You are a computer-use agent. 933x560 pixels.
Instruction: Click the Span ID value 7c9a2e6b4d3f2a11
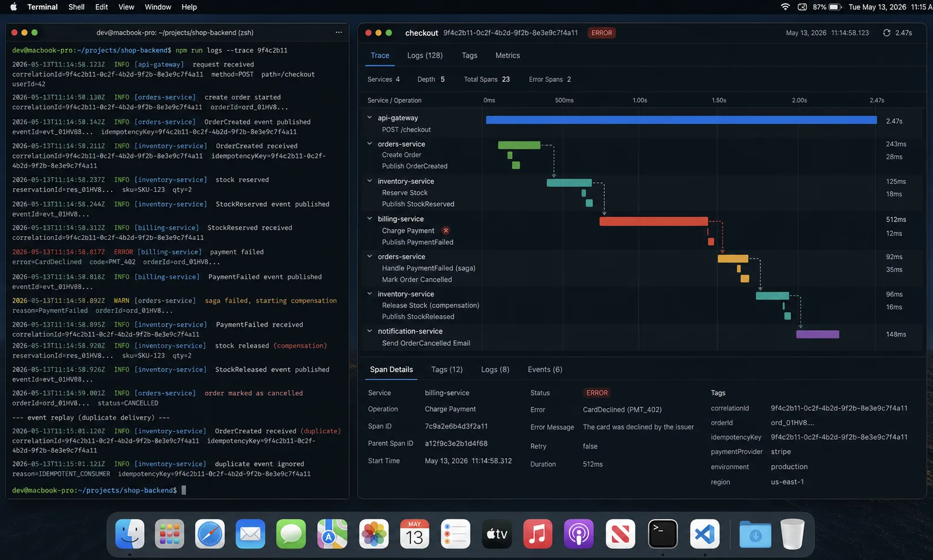(x=456, y=426)
